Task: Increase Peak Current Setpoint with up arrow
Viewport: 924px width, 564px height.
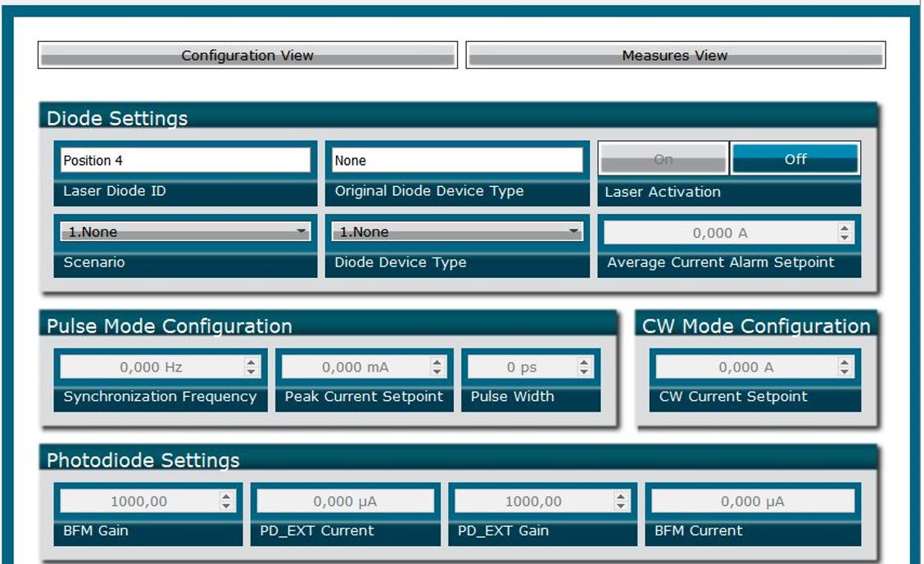Action: pos(437,362)
